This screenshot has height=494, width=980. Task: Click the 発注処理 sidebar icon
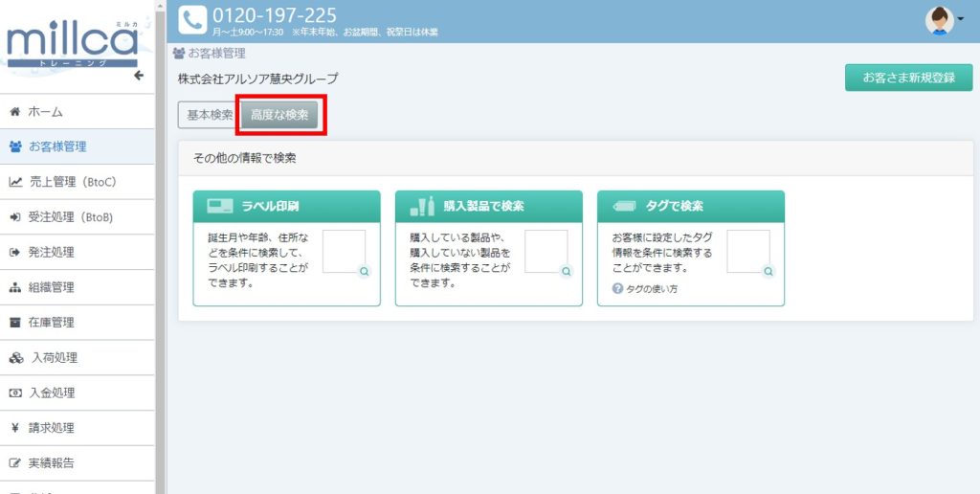[15, 253]
